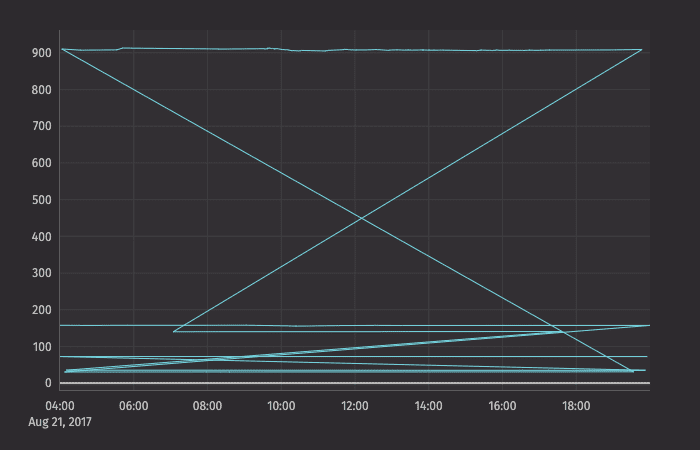The image size is (700, 450).
Task: Click the 600 y-axis tick label
Action: tap(41, 163)
